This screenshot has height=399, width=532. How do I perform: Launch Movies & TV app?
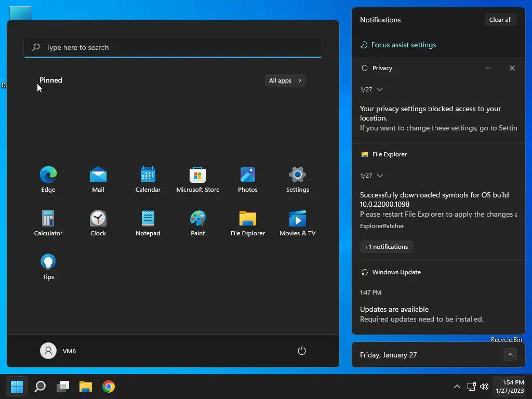tap(298, 223)
